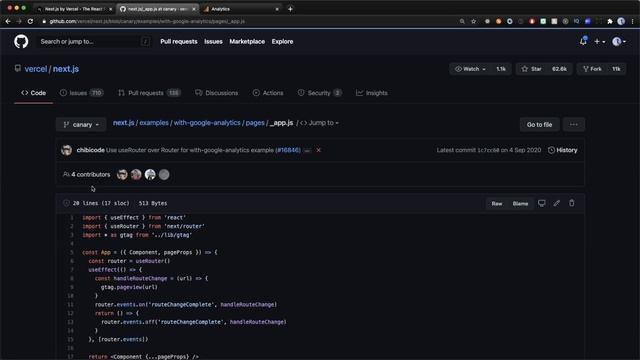
Task: Star the repository
Action: (531, 69)
